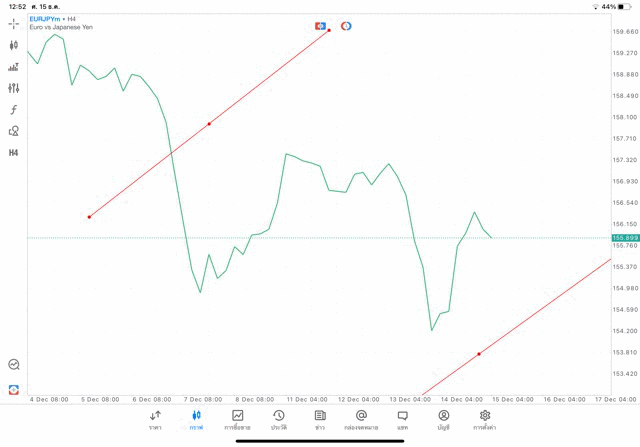This screenshot has height=447, width=640.
Task: Open the function (f) indicators icon
Action: [x=14, y=110]
